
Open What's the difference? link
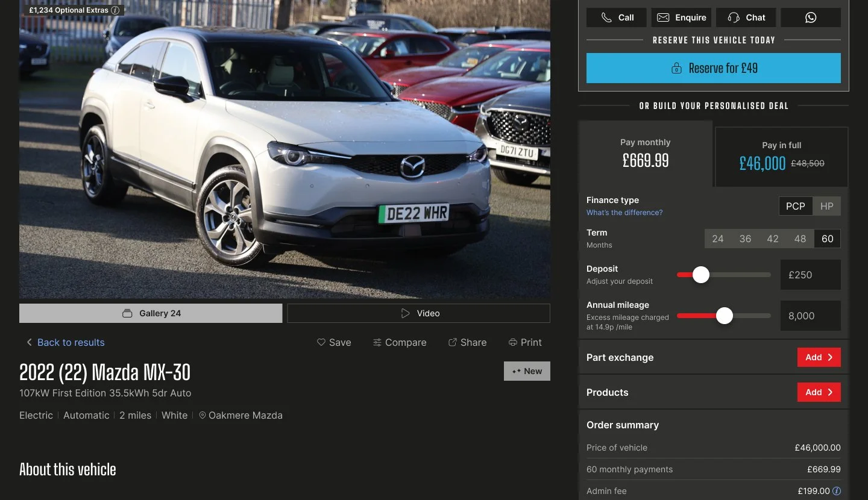[x=624, y=213]
